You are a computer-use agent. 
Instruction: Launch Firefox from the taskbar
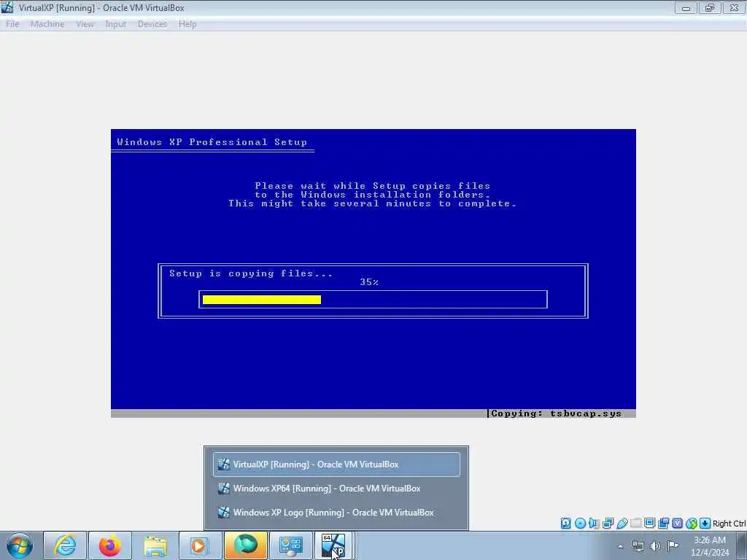[x=110, y=545]
